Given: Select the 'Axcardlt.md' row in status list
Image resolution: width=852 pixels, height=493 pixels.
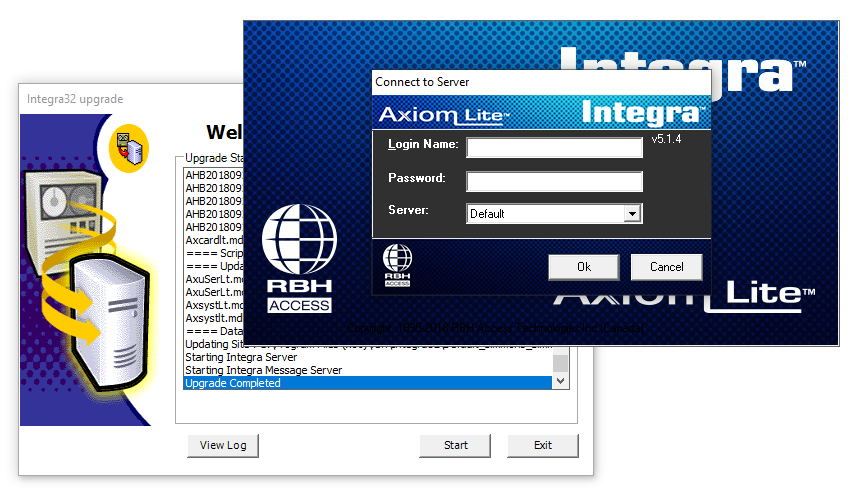Looking at the screenshot, I should (x=214, y=240).
